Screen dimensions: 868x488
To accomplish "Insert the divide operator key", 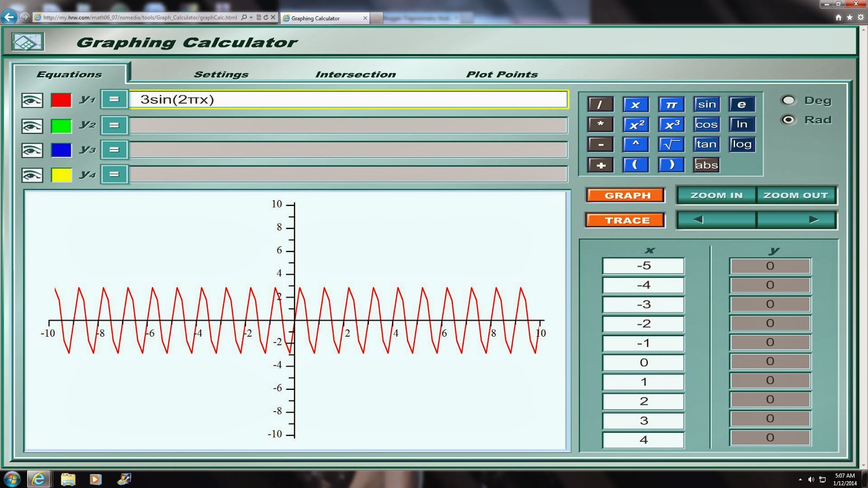I will click(x=600, y=104).
